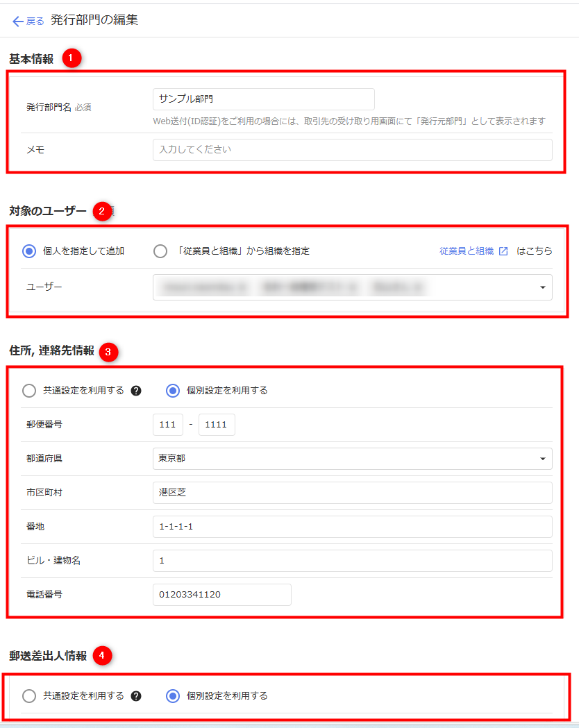Screen dimensions: 579x728
Task: Choose 個別設定を利用する in address section
Action: (173, 391)
